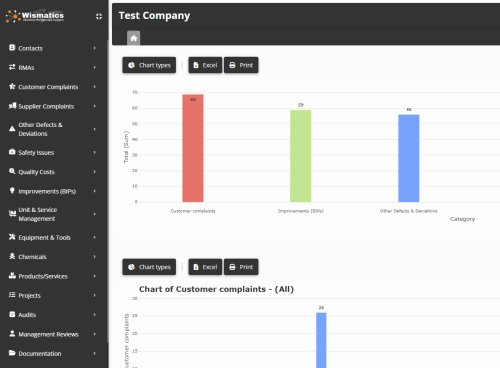
Task: Click the Projects list icon
Action: (12, 295)
